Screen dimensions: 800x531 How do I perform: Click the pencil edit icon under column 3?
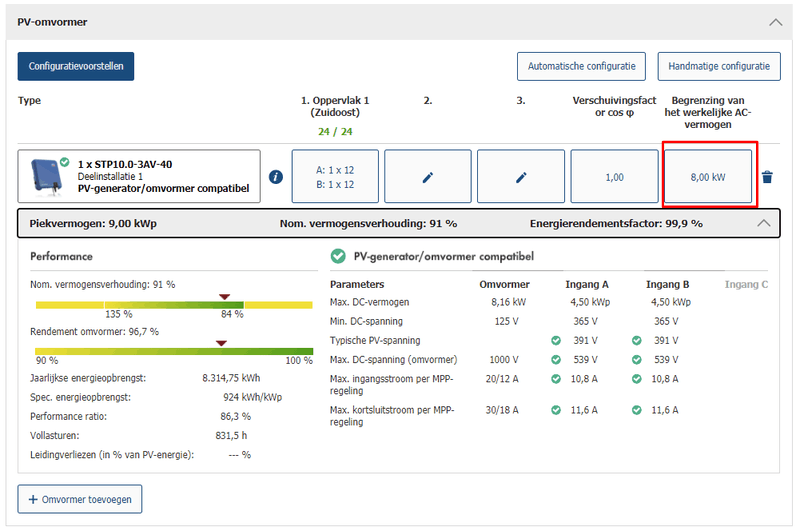pyautogui.click(x=520, y=177)
